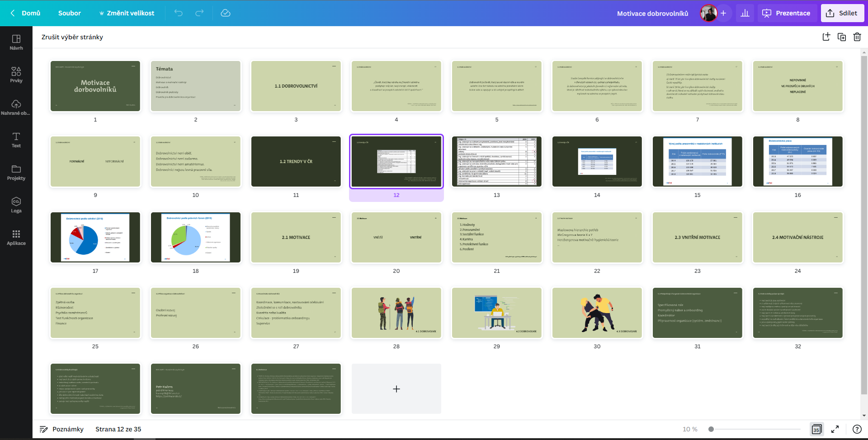Duplicate page 12 using the copy-page icon
The height and width of the screenshot is (440, 868).
point(842,37)
